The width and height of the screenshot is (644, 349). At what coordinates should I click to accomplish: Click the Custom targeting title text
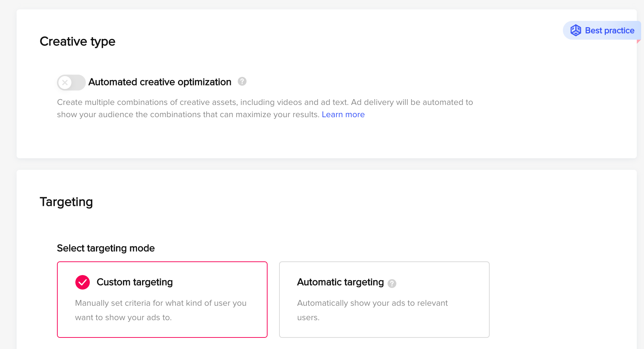click(x=135, y=282)
